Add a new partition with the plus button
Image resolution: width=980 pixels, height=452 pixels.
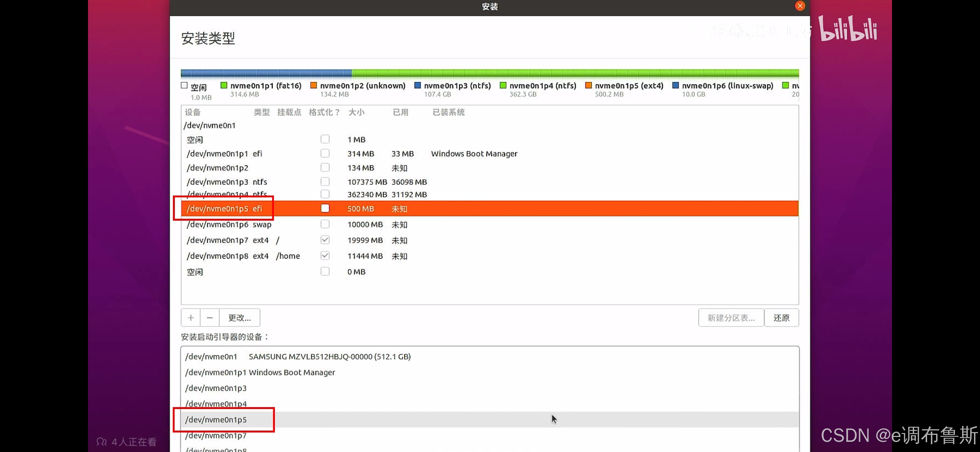(191, 318)
